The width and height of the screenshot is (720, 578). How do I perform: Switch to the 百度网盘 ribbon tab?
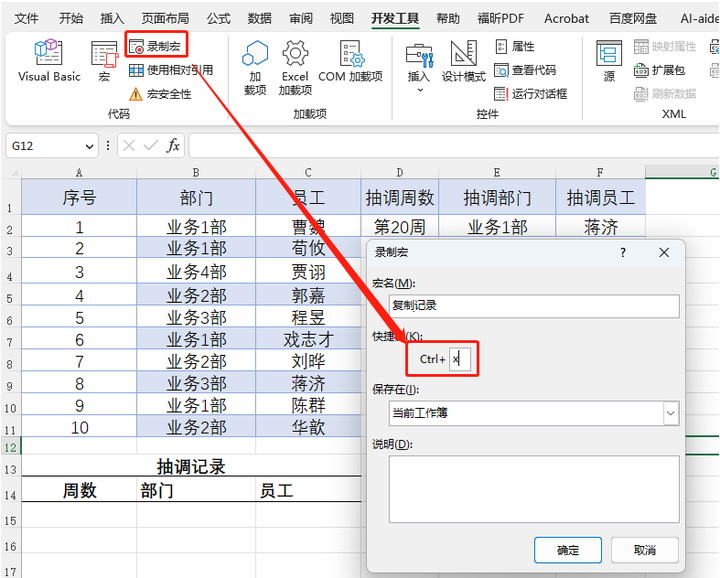(x=633, y=18)
